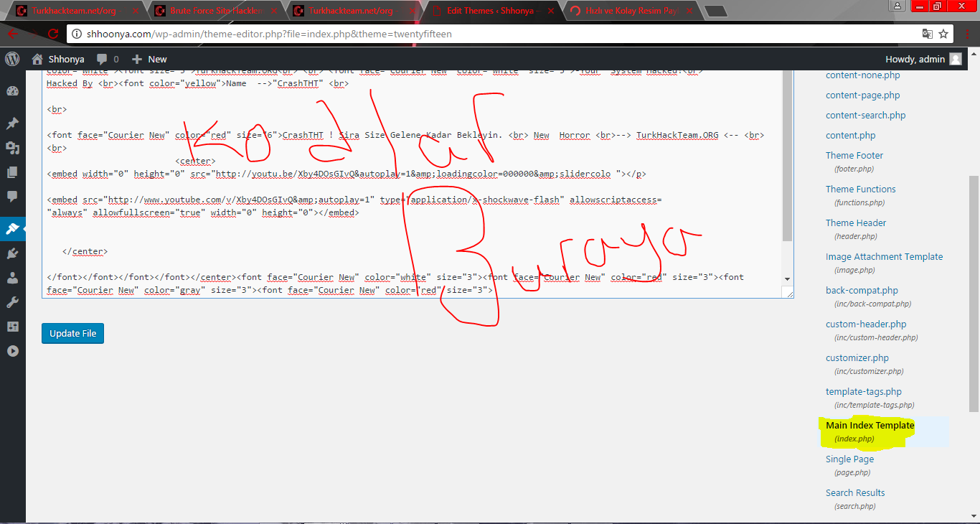Open a new browser tab
Viewport: 980px width, 524px height.
(715, 11)
